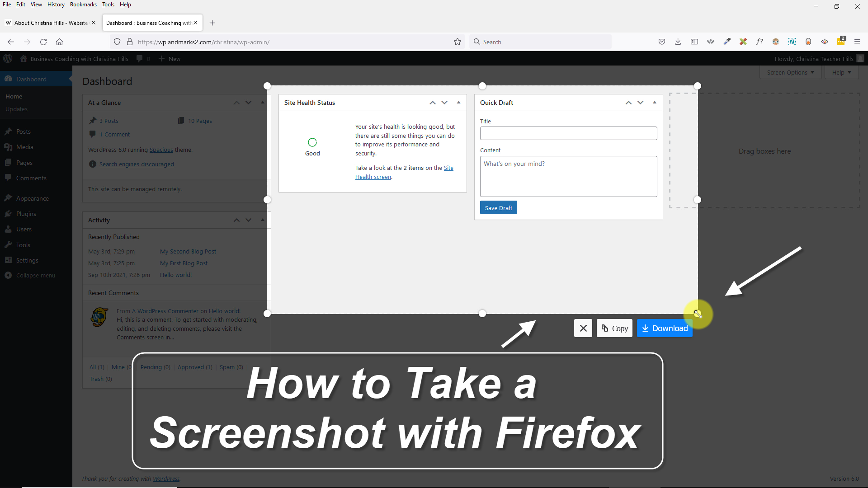Viewport: 868px width, 488px height.
Task: Open the Bookmarks menu
Action: pos(83,5)
